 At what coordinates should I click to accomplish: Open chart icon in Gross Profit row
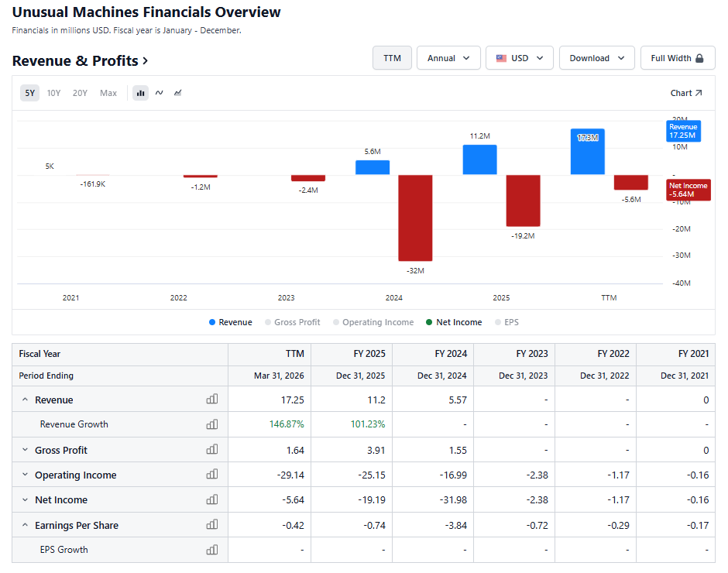click(212, 449)
